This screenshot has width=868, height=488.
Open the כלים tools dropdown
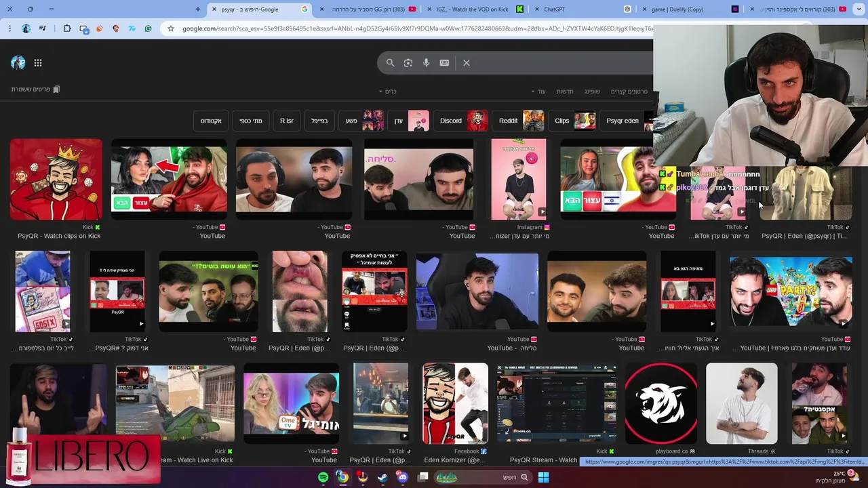pos(387,91)
